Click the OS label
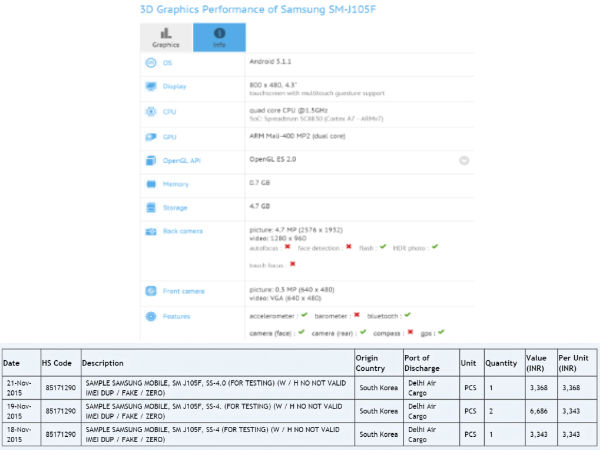 click(x=167, y=63)
